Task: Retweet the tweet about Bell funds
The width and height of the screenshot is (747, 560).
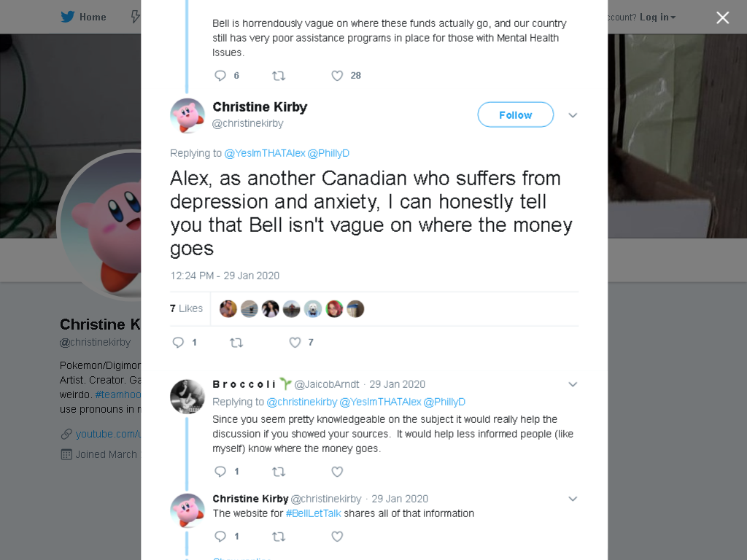Action: [x=279, y=76]
